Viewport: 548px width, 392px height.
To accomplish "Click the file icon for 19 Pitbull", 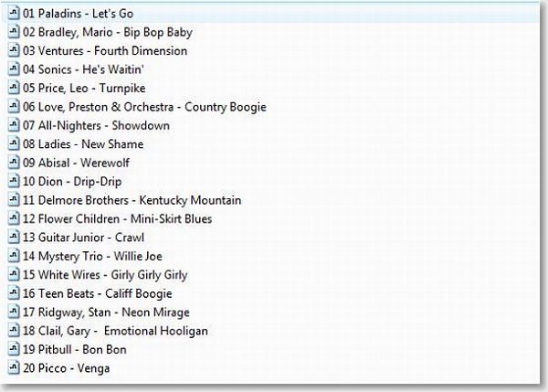I will 13,349.
